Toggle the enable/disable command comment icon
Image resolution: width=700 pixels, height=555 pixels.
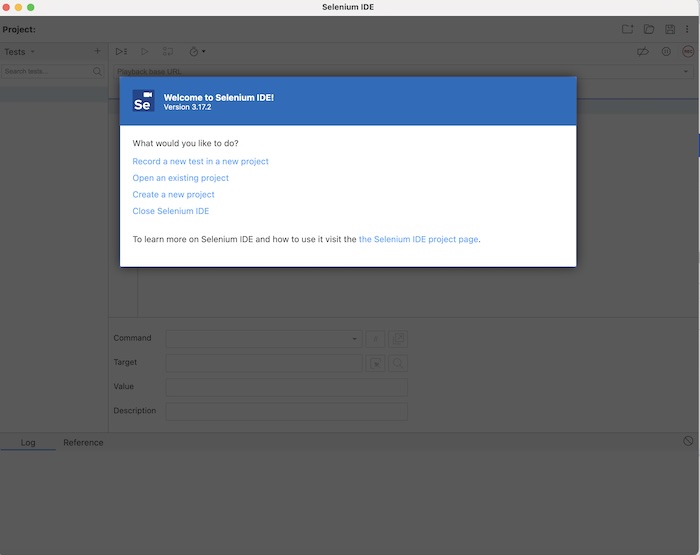375,339
